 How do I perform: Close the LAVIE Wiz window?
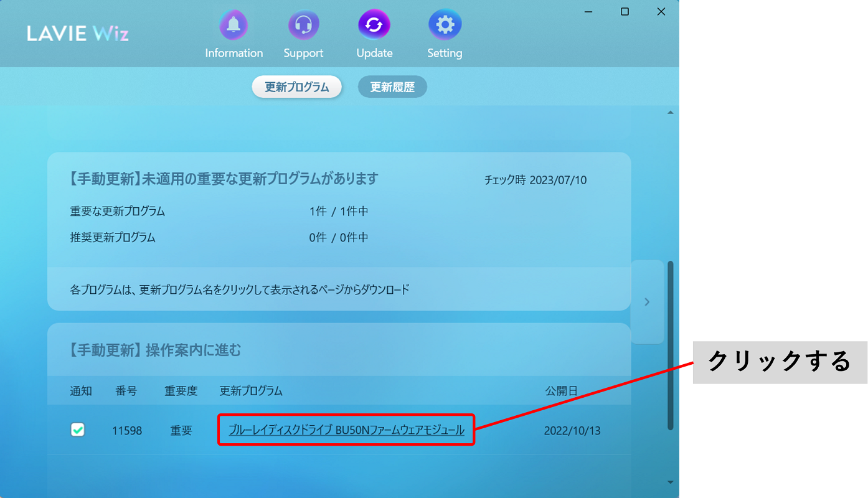(x=661, y=12)
